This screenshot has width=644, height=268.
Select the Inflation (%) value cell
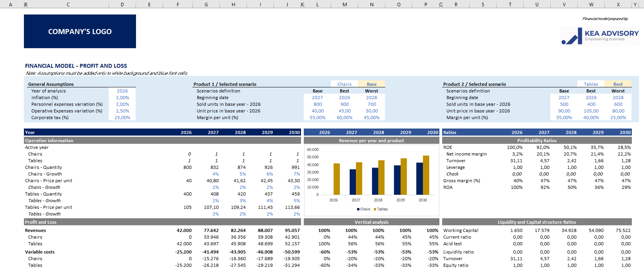pyautogui.click(x=122, y=98)
